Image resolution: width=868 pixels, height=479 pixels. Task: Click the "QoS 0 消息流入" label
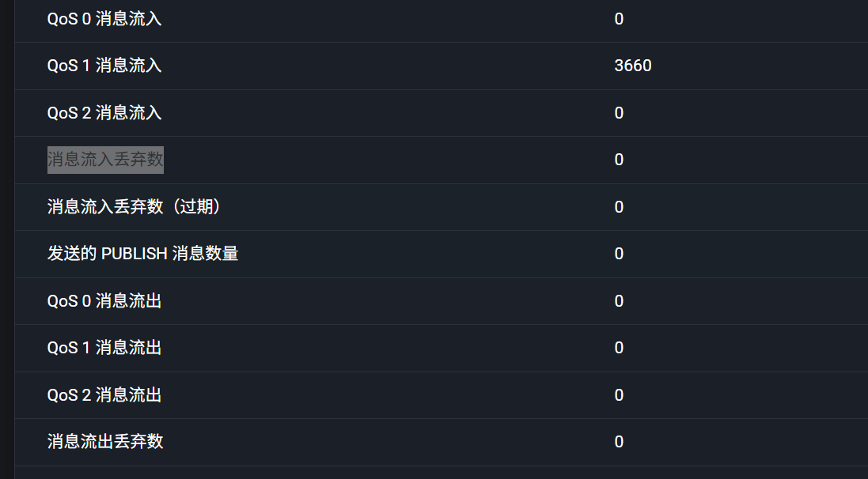(104, 19)
